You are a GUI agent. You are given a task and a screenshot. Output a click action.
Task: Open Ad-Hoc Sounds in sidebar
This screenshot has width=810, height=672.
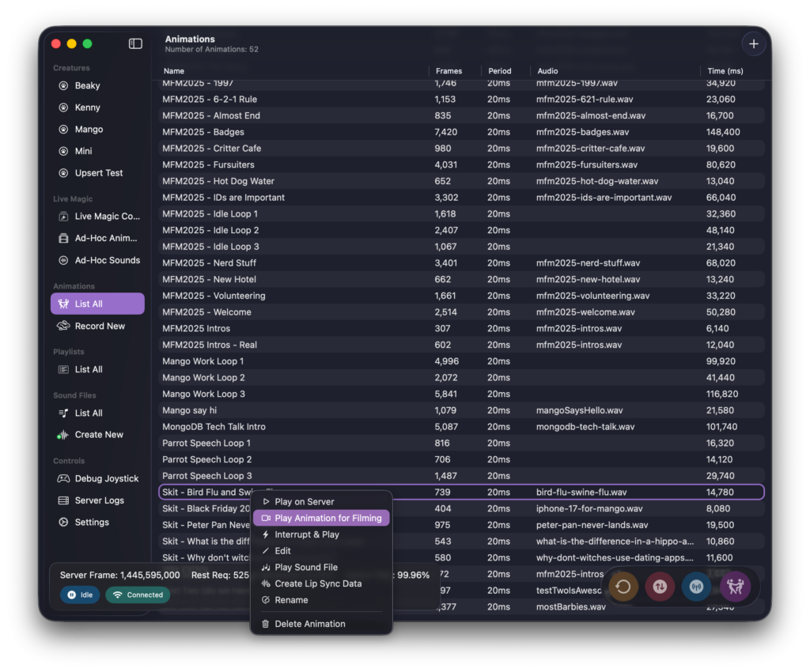(107, 260)
